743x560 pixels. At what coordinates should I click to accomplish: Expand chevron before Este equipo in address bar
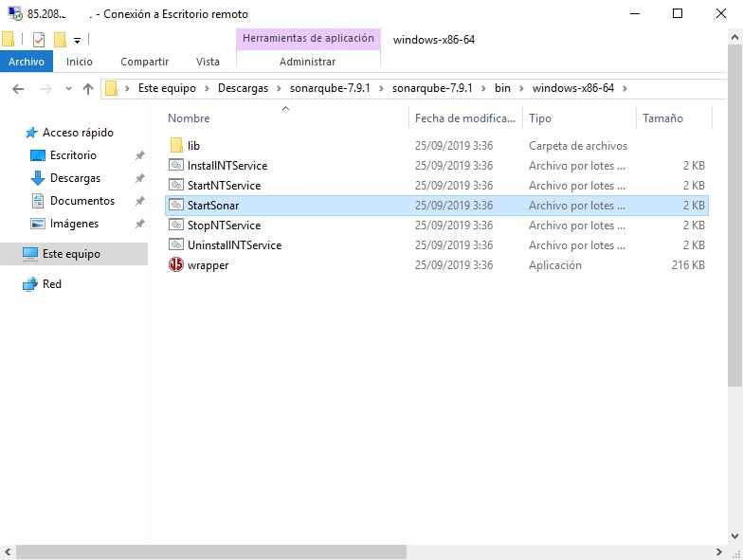pyautogui.click(x=127, y=89)
